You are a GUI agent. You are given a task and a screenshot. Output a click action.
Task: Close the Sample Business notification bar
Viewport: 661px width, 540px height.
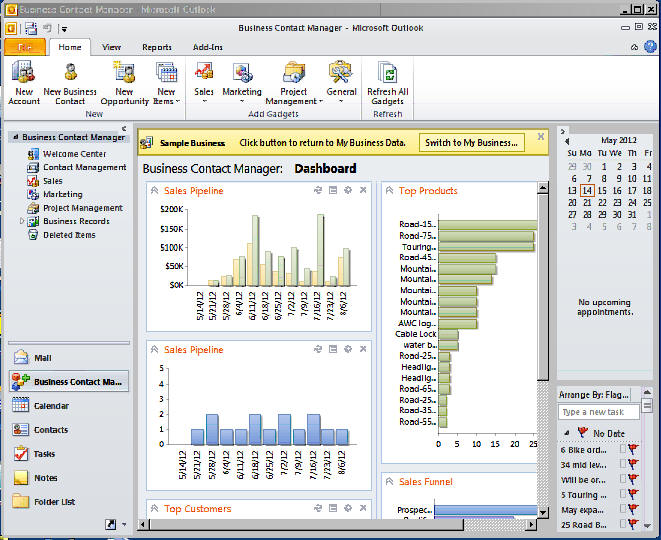(x=541, y=136)
